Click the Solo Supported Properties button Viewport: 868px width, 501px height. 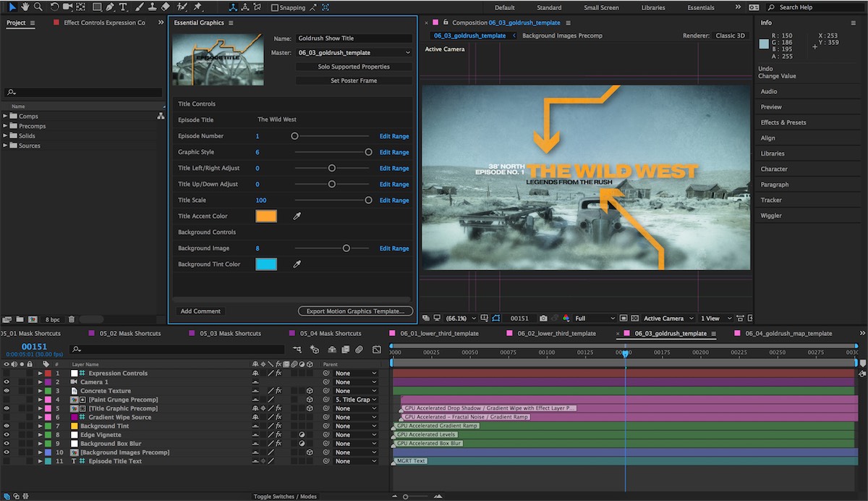(354, 67)
